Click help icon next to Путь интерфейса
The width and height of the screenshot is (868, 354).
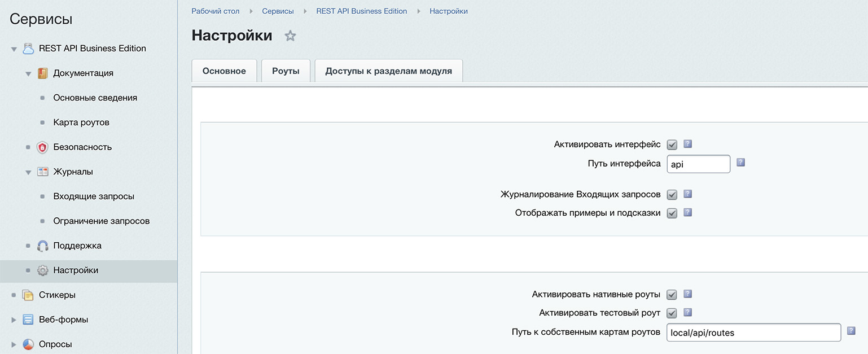(741, 163)
